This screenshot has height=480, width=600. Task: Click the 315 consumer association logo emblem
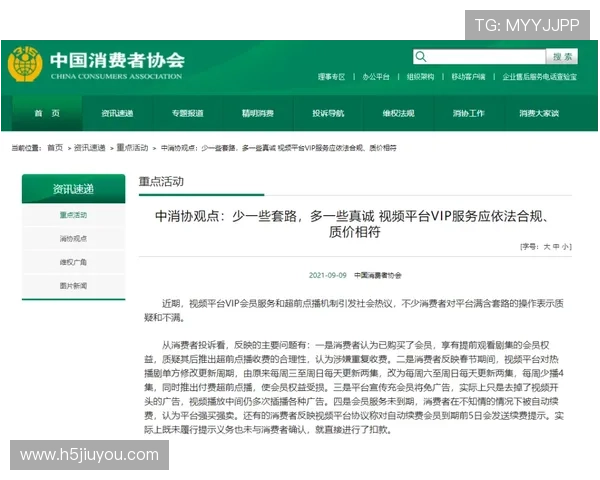coord(25,64)
